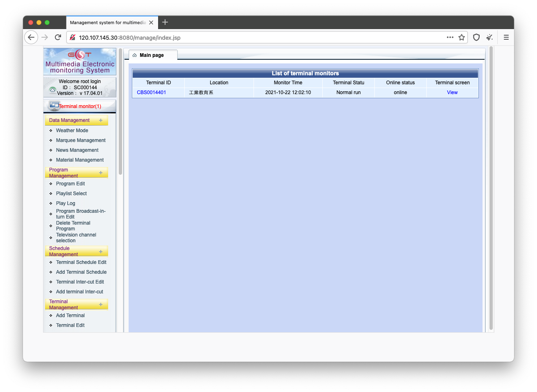
Task: Click the Multimedia Electronic monitoring System logo
Action: click(x=80, y=61)
